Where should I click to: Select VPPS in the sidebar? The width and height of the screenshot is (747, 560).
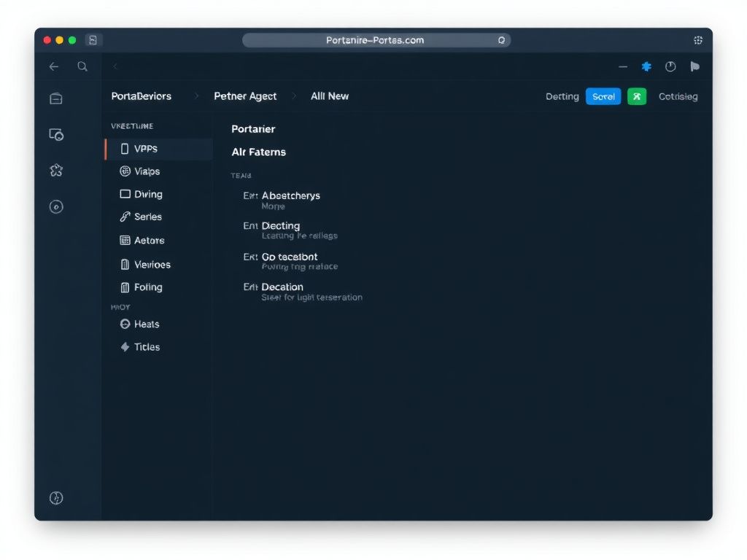(x=159, y=149)
